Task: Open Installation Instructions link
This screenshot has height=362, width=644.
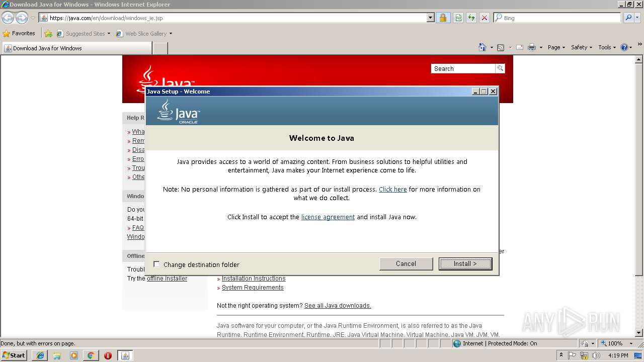Action: click(254, 279)
